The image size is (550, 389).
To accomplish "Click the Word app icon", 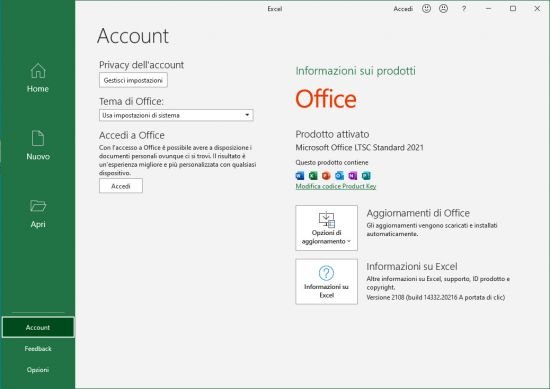I will tap(300, 175).
